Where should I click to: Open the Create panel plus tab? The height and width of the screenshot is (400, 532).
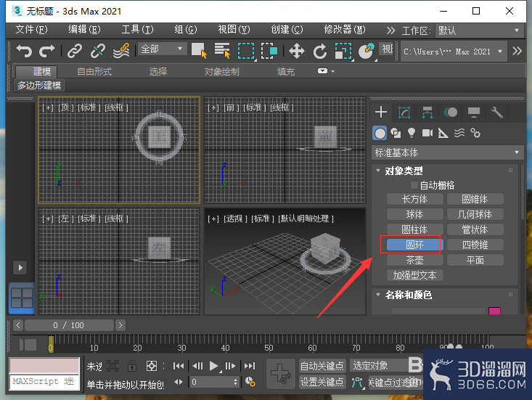click(x=381, y=112)
